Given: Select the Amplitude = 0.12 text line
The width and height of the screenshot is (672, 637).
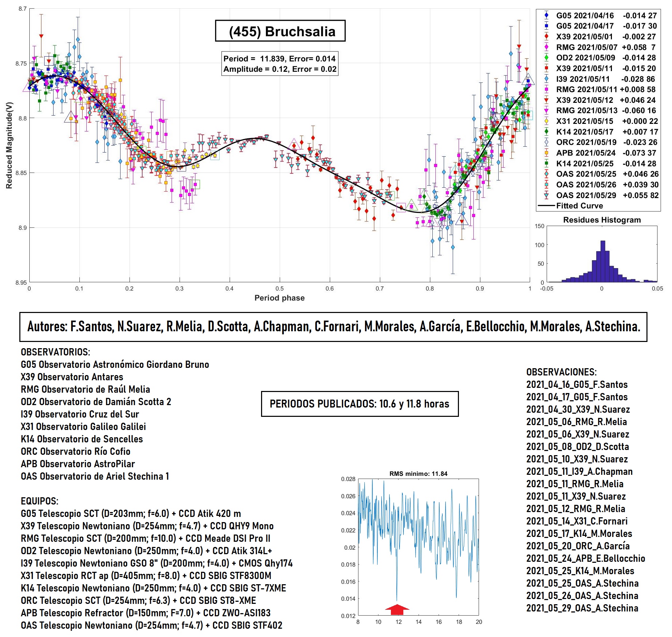Looking at the screenshot, I should (x=280, y=69).
